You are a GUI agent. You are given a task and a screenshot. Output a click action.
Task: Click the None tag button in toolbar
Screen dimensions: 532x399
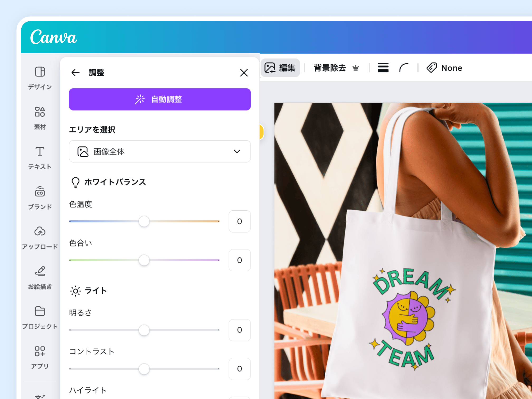[444, 68]
